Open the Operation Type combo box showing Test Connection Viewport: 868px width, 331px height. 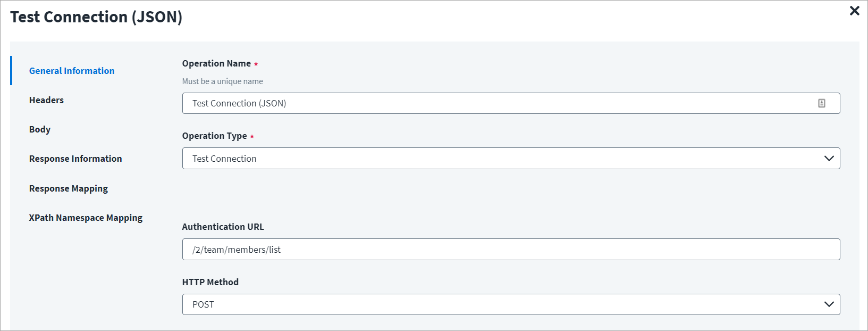point(511,159)
